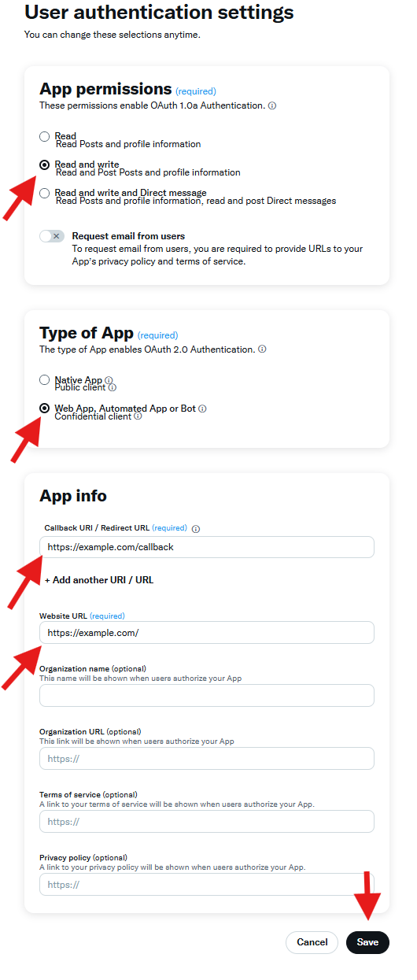Click info icon next to Native App
417x980 pixels.
point(109,380)
